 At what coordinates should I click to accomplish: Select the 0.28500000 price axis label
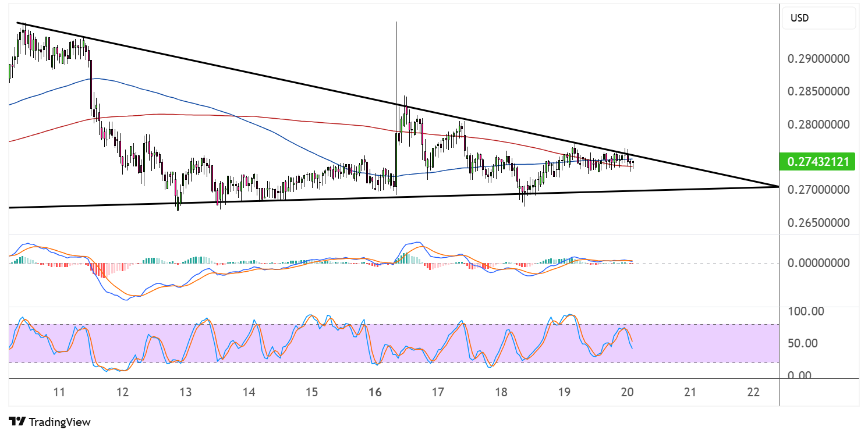coord(819,92)
